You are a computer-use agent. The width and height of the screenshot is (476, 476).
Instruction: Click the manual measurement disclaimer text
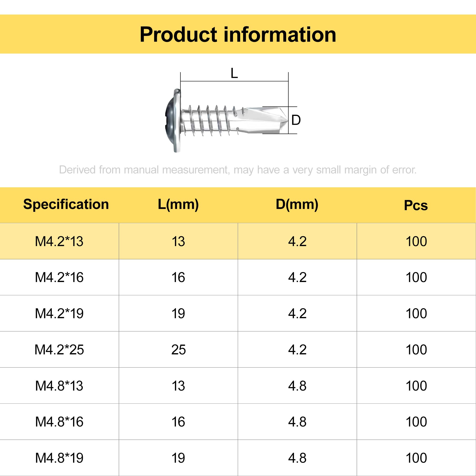(238, 170)
